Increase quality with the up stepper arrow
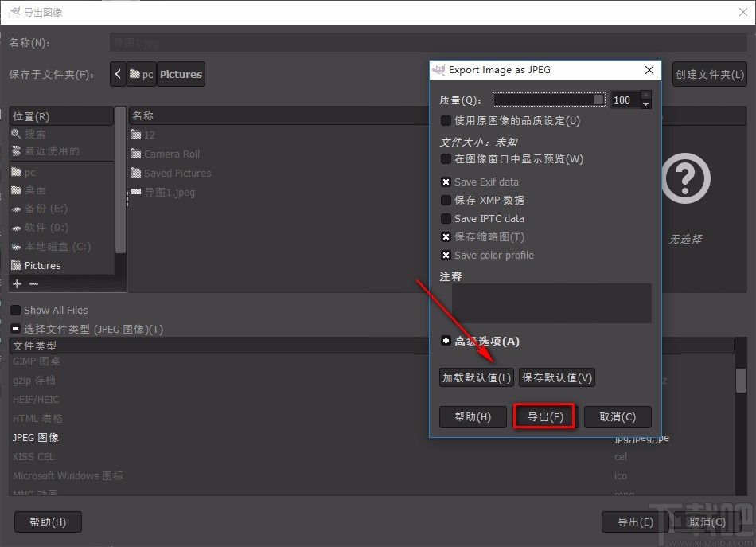 coord(646,95)
